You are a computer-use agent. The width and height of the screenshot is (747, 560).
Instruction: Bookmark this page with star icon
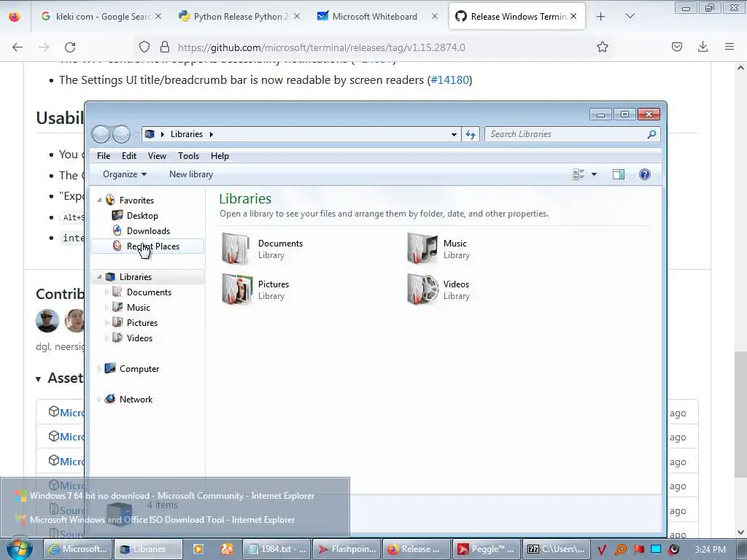[x=602, y=47]
